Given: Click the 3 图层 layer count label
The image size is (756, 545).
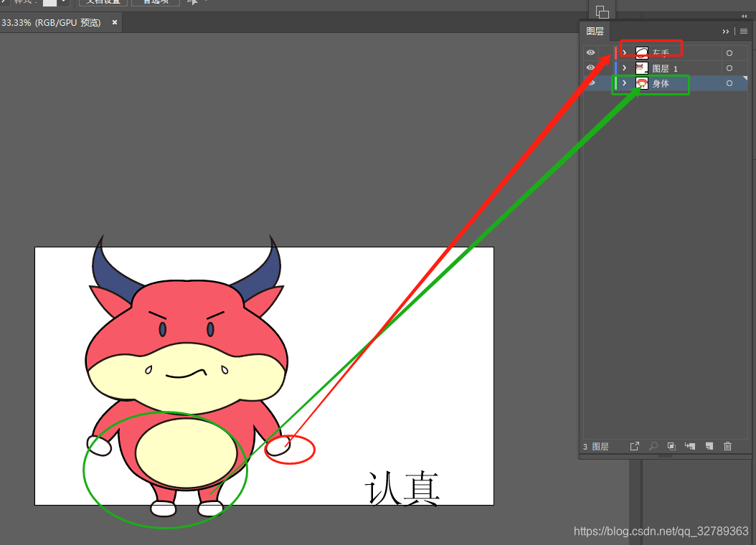Looking at the screenshot, I should pyautogui.click(x=596, y=447).
